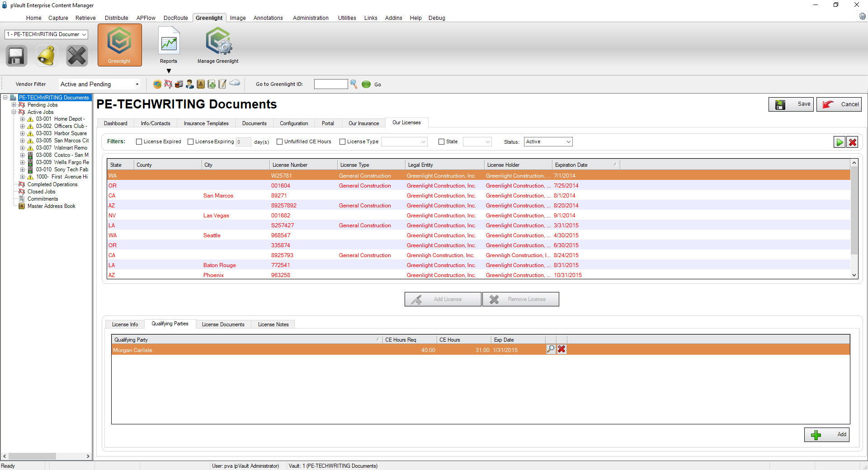Click the brown address book toolbar icon
This screenshot has height=470, width=868.
pyautogui.click(x=201, y=84)
